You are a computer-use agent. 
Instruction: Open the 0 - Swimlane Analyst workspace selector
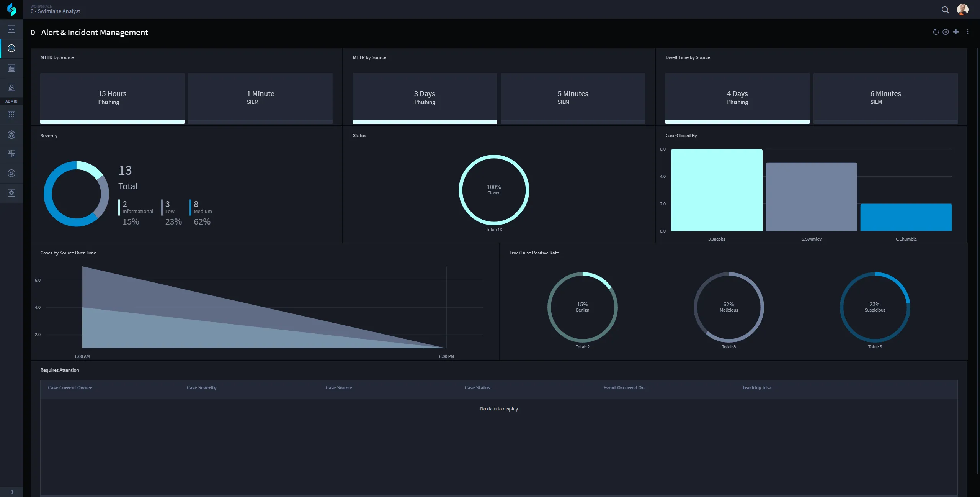pyautogui.click(x=56, y=10)
